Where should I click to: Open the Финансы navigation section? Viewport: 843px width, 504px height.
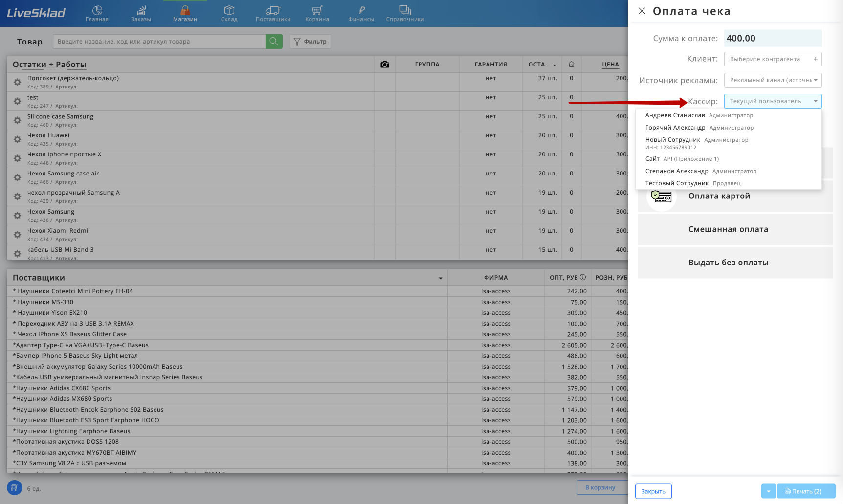361,13
